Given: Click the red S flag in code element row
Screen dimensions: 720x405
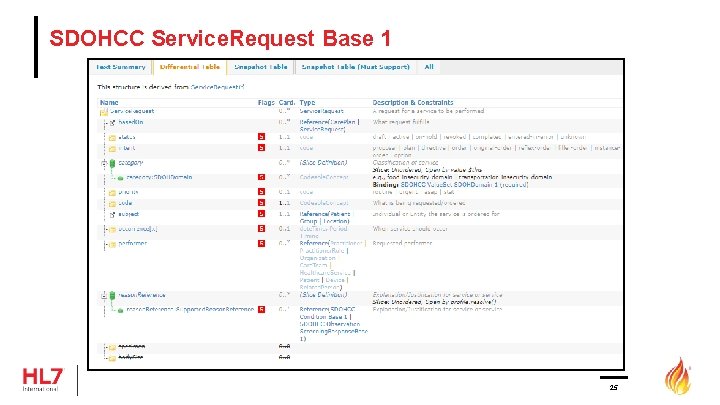Looking at the screenshot, I should click(x=261, y=203).
